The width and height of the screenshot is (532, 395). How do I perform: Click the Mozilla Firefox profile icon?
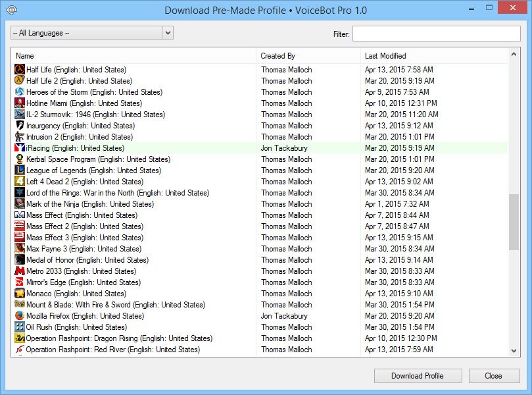(x=19, y=316)
